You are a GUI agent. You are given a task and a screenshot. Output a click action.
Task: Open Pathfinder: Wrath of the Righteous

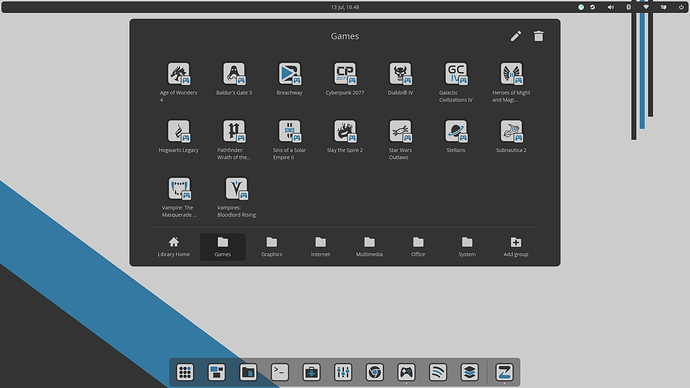[x=234, y=131]
